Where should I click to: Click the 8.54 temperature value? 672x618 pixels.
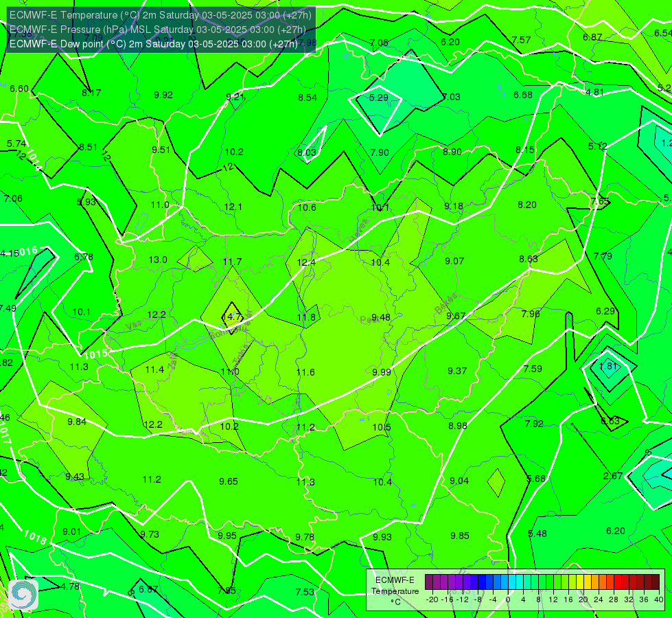(308, 98)
